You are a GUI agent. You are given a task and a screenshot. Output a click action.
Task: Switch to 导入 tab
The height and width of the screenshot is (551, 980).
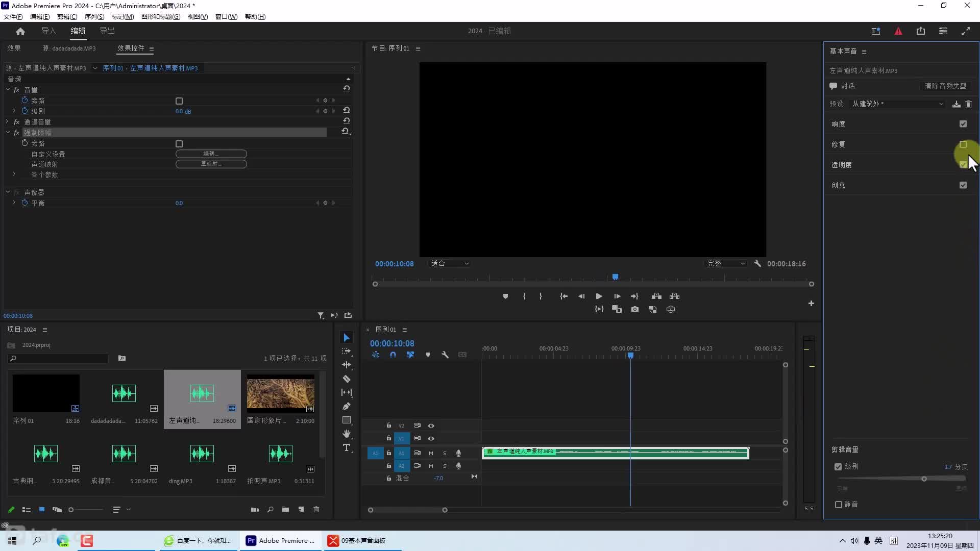[48, 31]
